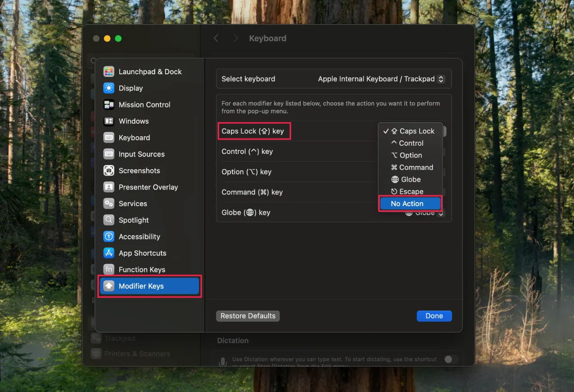The image size is (574, 392).
Task: Click the "Caps Lock (⇪) key" label
Action: pyautogui.click(x=253, y=131)
